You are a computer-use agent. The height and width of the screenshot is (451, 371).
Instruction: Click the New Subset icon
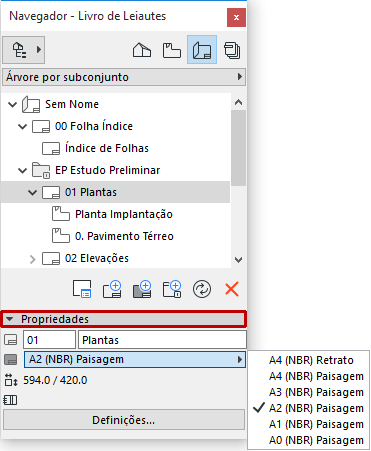tap(172, 289)
